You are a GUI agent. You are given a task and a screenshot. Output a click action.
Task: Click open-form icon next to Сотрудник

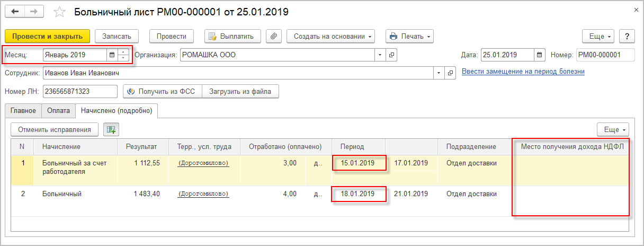(x=451, y=73)
